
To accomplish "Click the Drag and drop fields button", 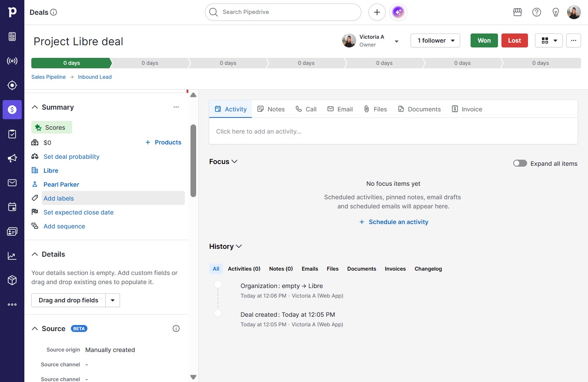I will pos(68,300).
